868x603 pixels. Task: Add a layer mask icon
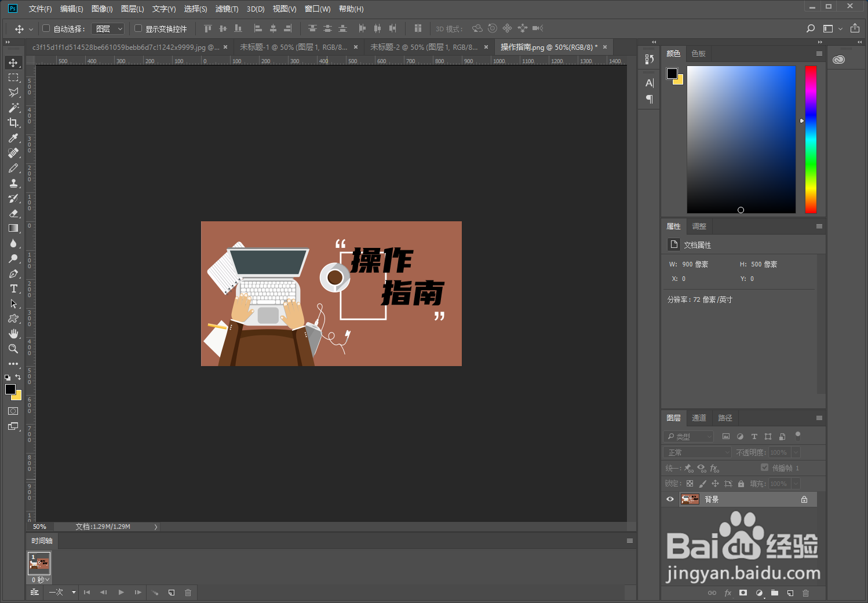(743, 593)
